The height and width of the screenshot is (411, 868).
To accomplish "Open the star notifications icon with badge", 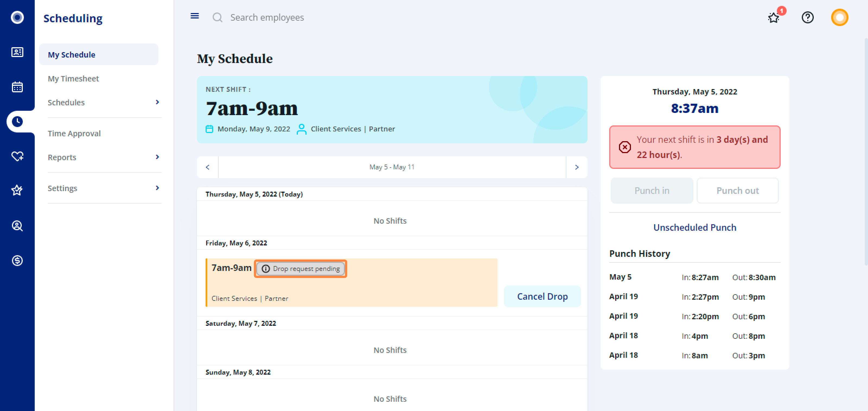I will (774, 18).
